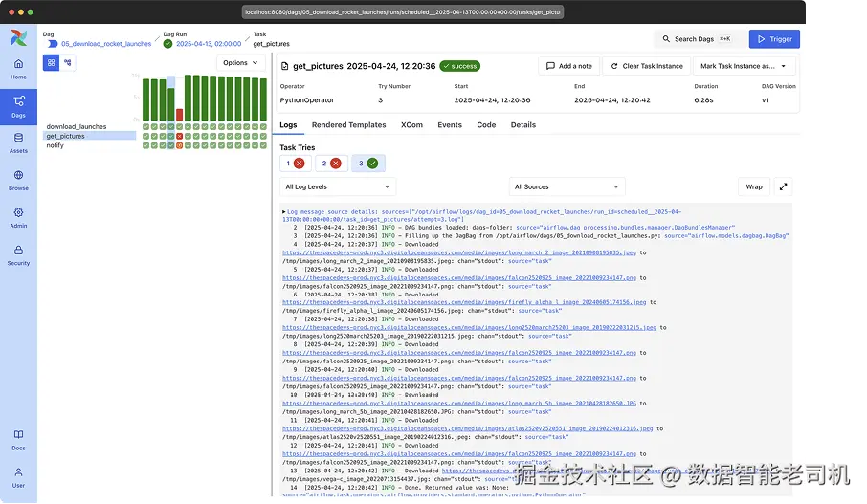Open the User sidebar menu
Viewport: 867px width, 504px height.
tap(18, 478)
